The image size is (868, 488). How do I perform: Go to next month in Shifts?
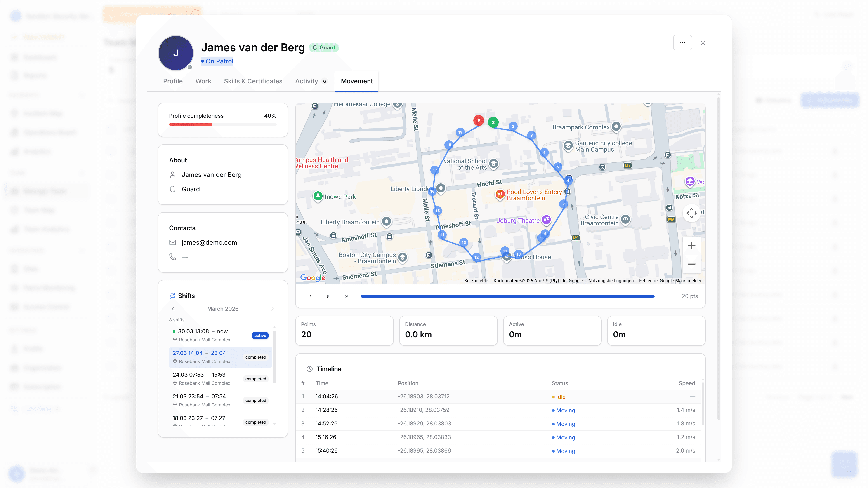[272, 308]
